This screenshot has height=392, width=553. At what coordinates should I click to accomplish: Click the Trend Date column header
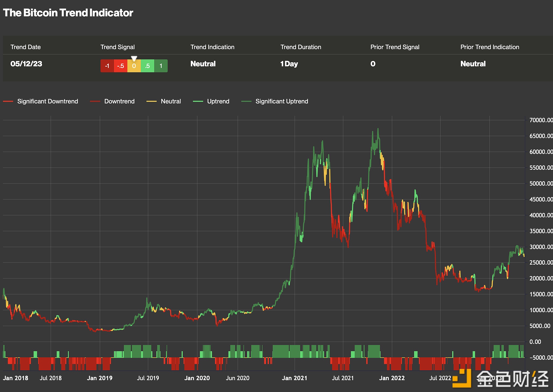tap(26, 47)
